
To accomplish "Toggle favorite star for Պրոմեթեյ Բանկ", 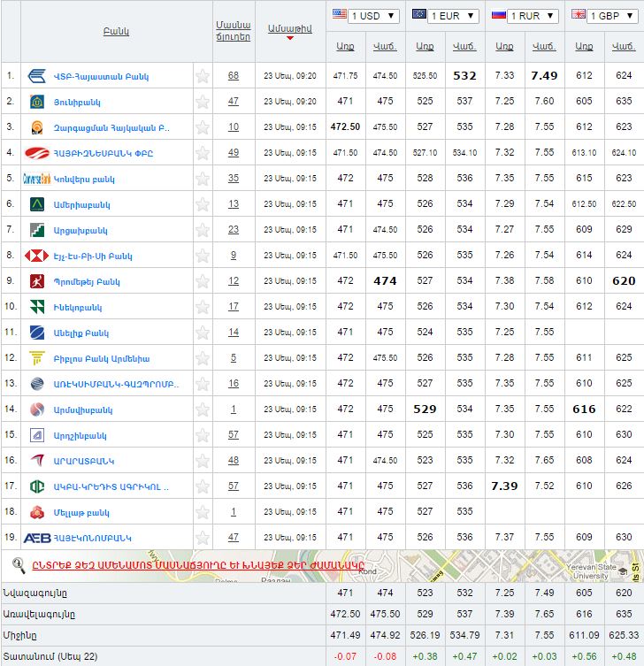I will point(203,281).
